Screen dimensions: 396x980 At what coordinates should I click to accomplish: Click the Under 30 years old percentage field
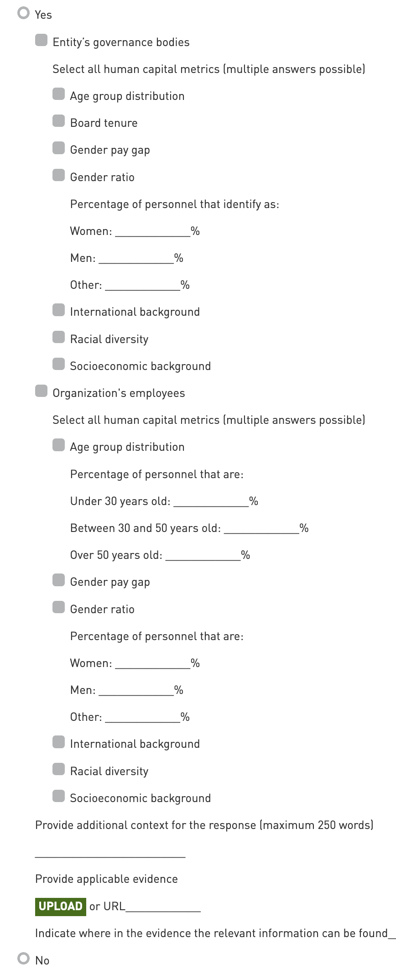pos(211,501)
